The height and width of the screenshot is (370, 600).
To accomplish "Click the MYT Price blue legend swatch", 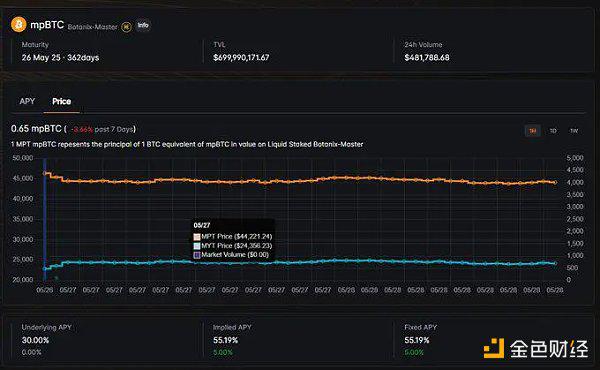I will 197,246.
